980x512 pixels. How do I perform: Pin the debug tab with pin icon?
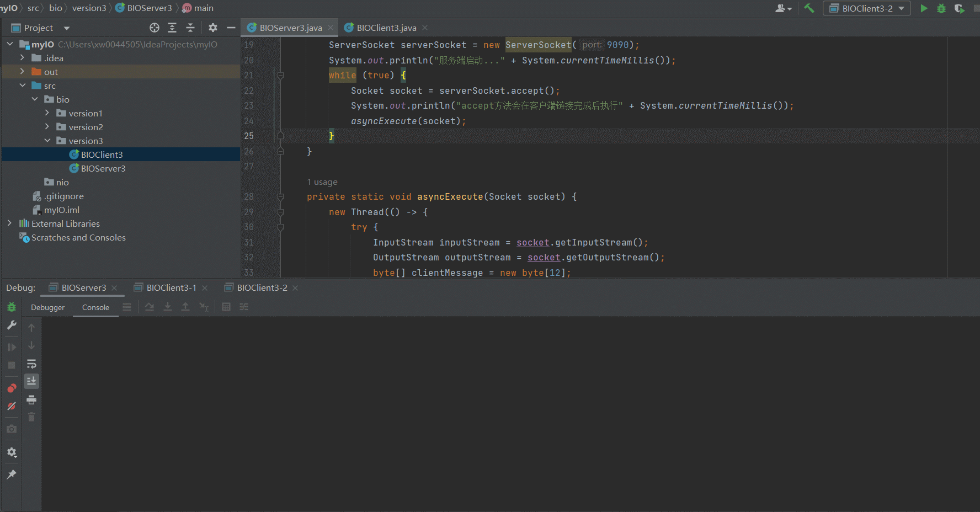[x=12, y=474]
